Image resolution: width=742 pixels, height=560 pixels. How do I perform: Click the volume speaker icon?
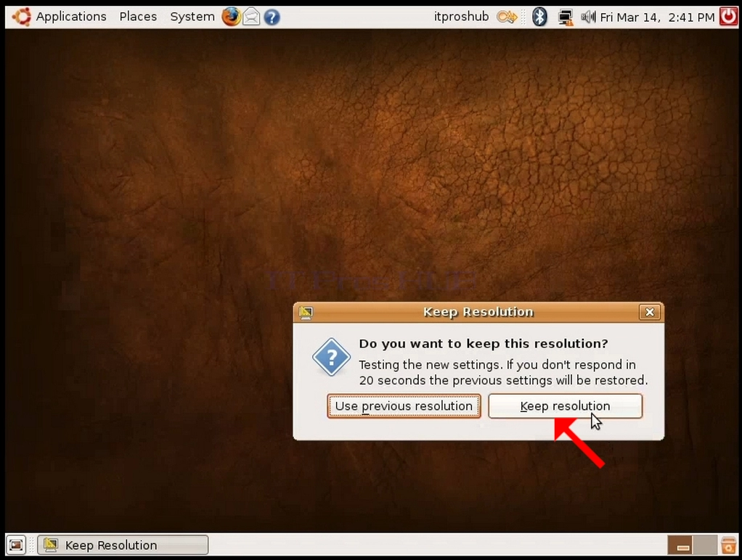click(588, 17)
